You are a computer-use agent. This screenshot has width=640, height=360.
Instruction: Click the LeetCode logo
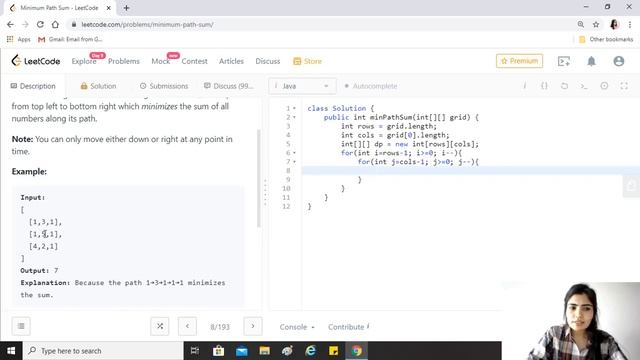point(36,61)
